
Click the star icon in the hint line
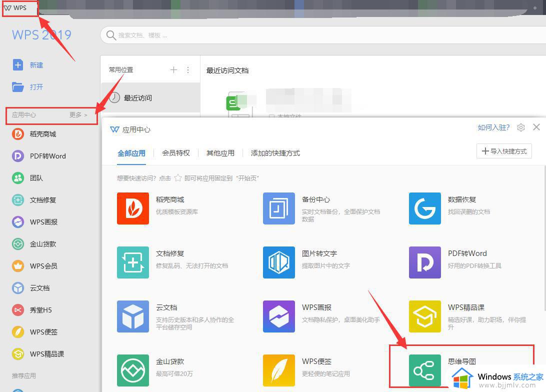coord(178,178)
